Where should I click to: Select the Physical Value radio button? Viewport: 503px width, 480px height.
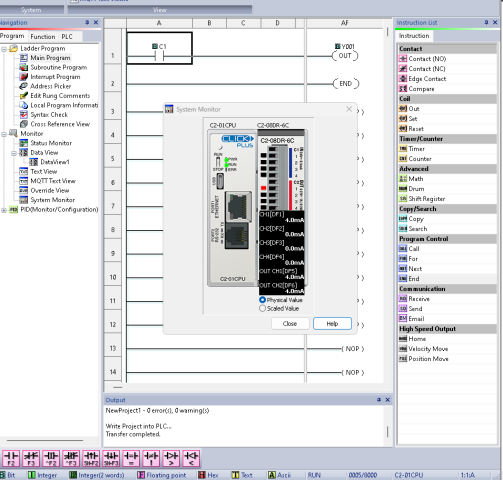click(x=262, y=300)
